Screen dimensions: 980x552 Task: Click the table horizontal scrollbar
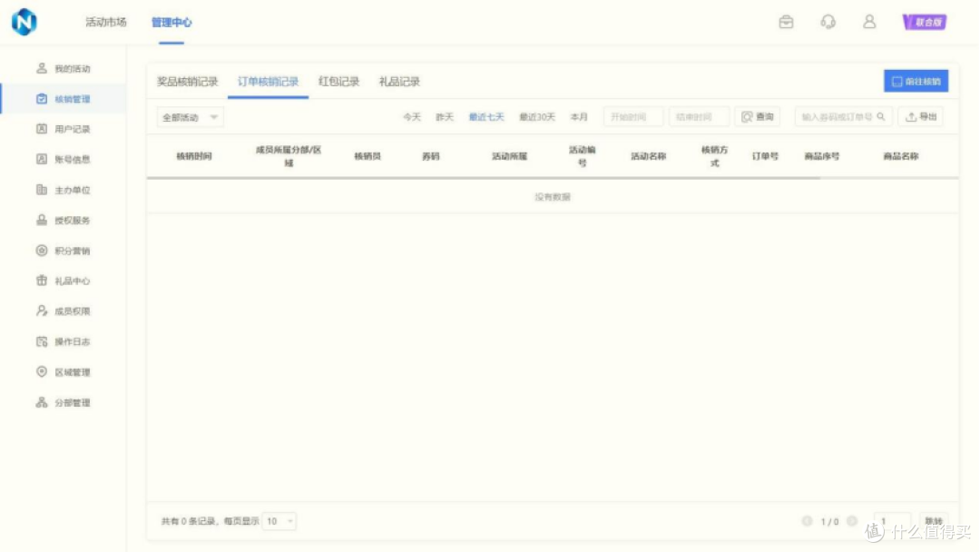pyautogui.click(x=483, y=178)
